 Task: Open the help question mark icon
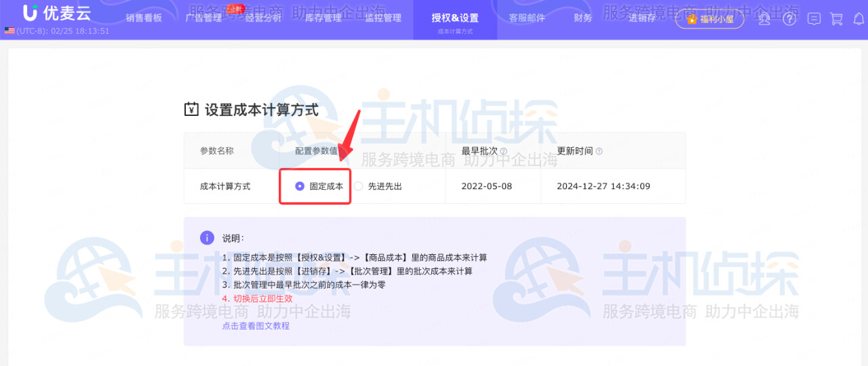[789, 19]
